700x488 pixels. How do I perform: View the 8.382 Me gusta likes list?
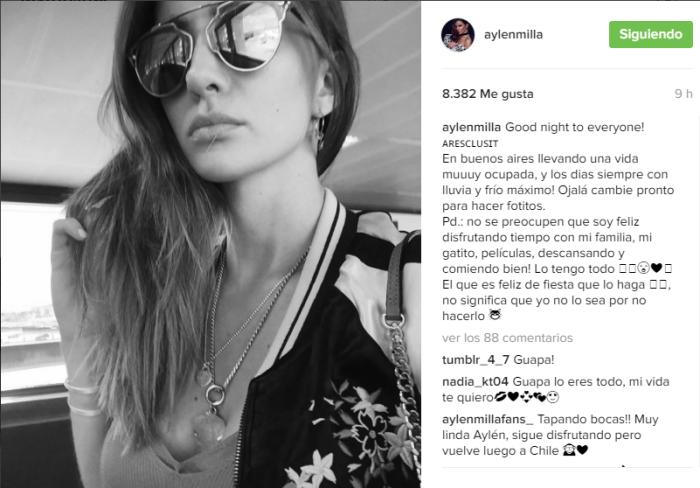pos(488,94)
